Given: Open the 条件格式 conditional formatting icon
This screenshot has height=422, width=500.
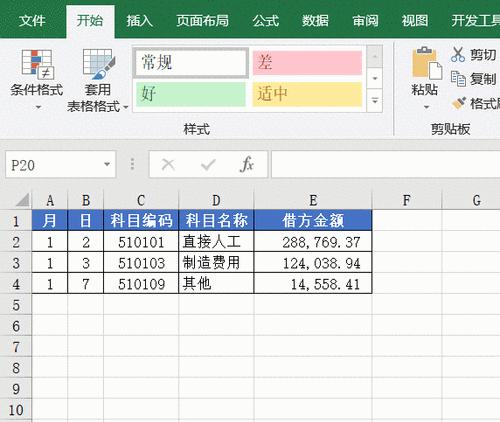Looking at the screenshot, I should coord(37,64).
